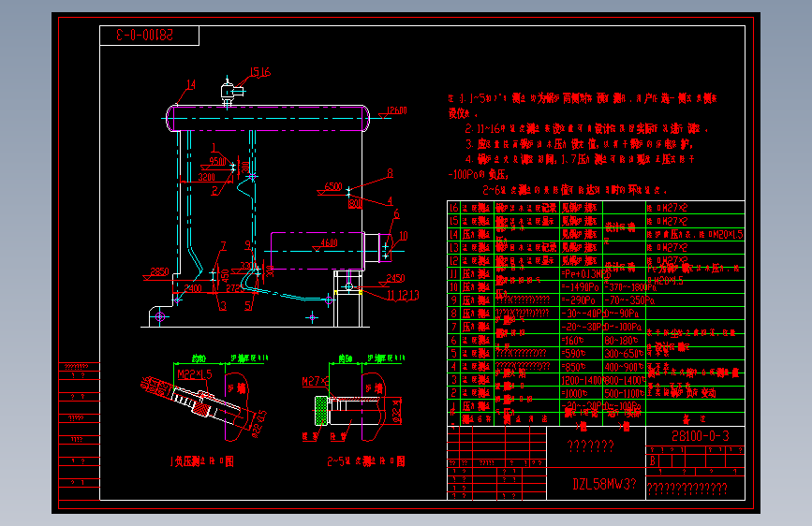The image size is (812, 526).
Task: Select the =850℃ table cell
Action: [573, 367]
